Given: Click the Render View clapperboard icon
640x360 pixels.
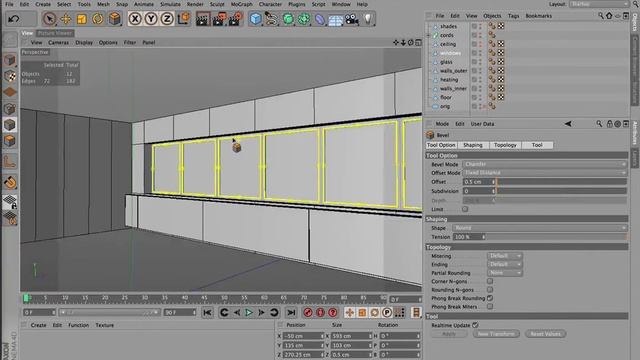Looking at the screenshot, I should pyautogui.click(x=203, y=19).
